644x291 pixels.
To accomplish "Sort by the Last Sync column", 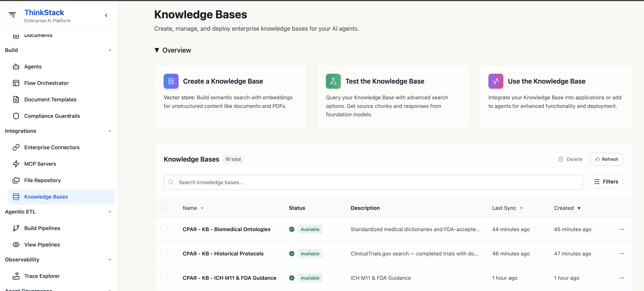I will (x=507, y=208).
